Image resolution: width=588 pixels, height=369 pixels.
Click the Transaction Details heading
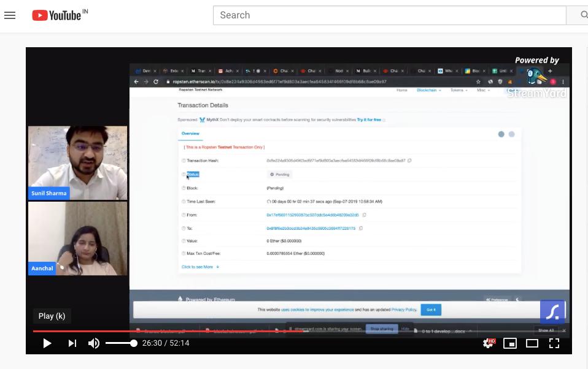click(203, 105)
